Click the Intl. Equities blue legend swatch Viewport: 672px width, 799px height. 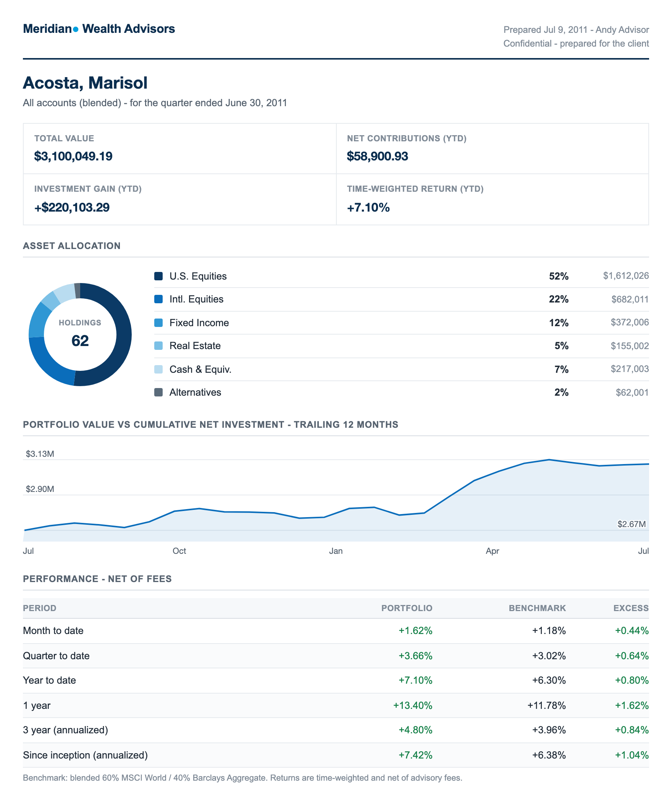pyautogui.click(x=158, y=299)
